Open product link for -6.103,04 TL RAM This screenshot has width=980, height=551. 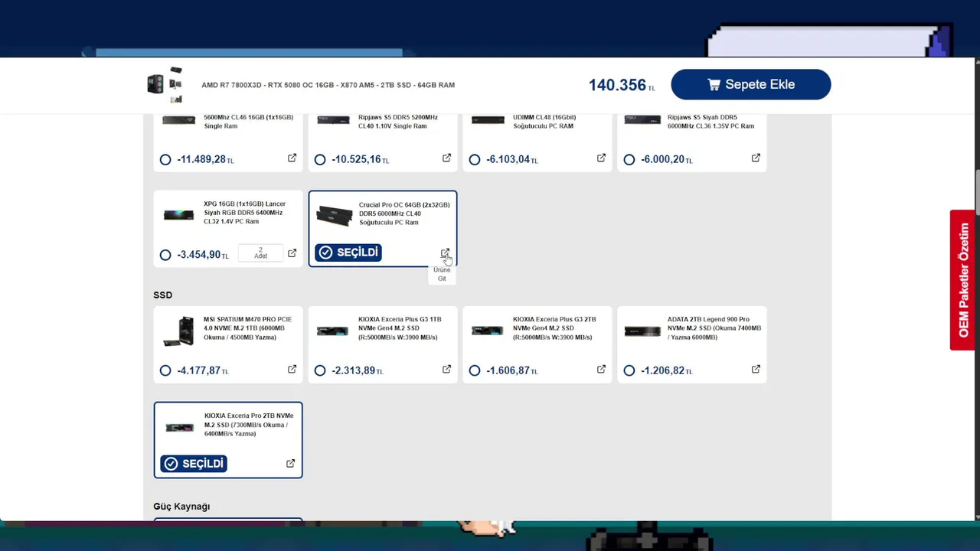[x=601, y=158]
